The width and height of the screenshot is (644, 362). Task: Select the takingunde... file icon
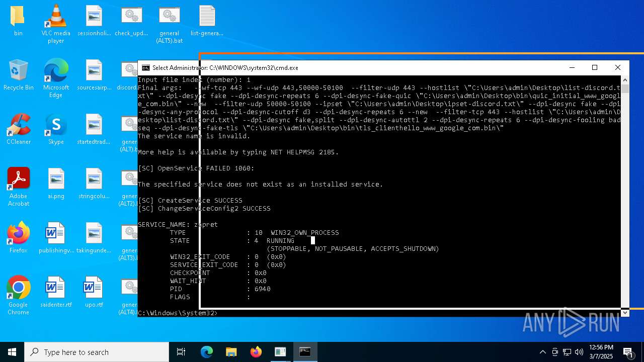(x=94, y=237)
